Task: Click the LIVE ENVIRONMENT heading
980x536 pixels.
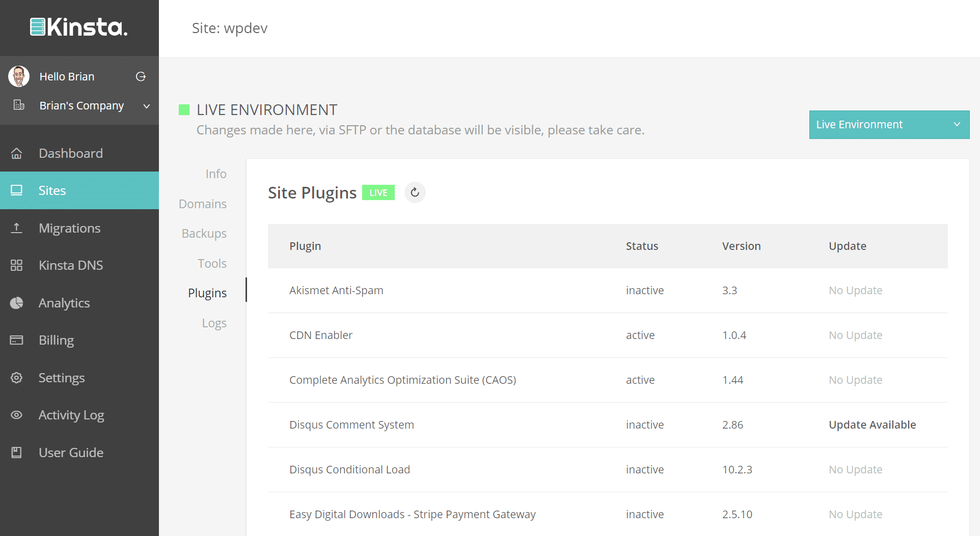Action: click(x=267, y=110)
